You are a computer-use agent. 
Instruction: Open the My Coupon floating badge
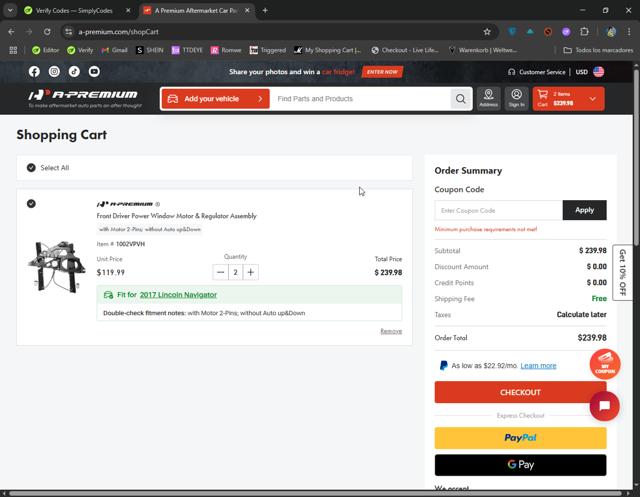tap(605, 364)
